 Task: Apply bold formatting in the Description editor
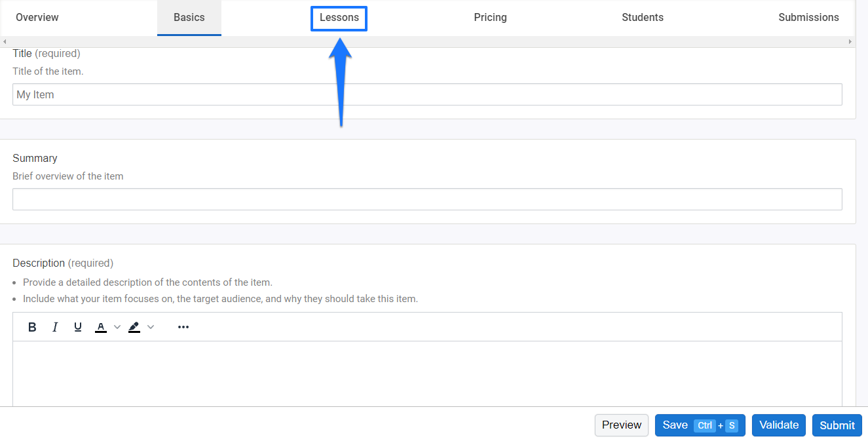(x=32, y=326)
